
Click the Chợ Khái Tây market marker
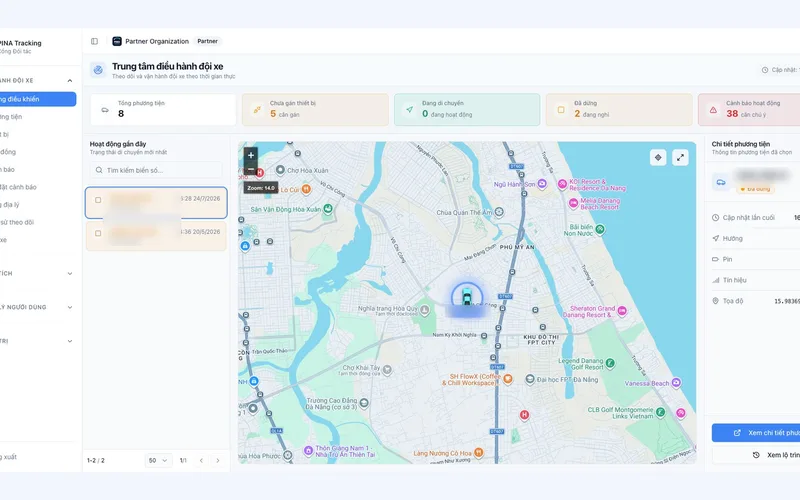click(x=387, y=369)
